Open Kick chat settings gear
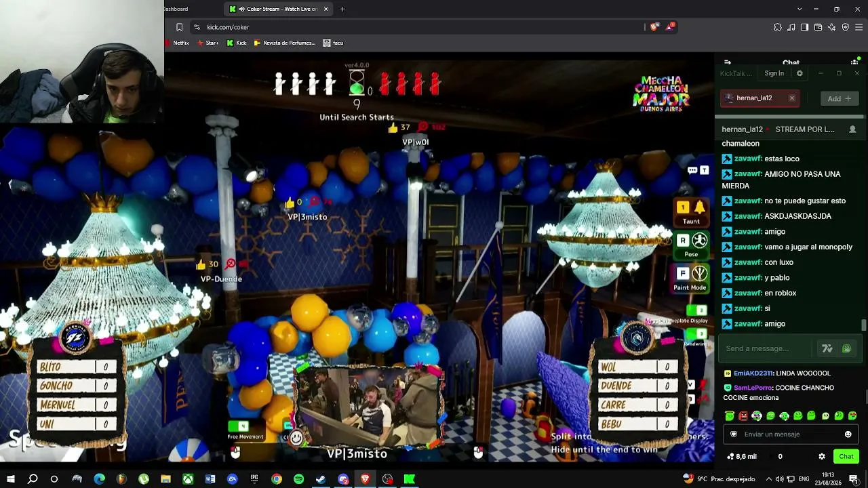Image resolution: width=868 pixels, height=488 pixels. click(x=822, y=457)
